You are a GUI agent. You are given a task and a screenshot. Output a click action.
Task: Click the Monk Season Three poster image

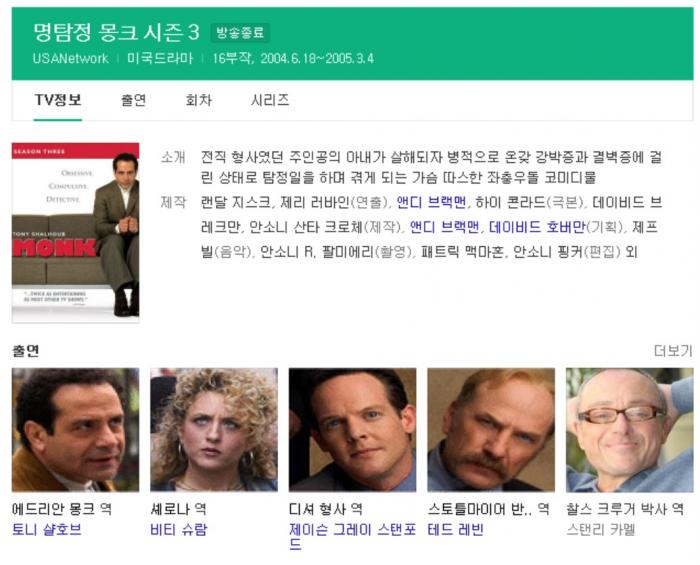click(75, 233)
